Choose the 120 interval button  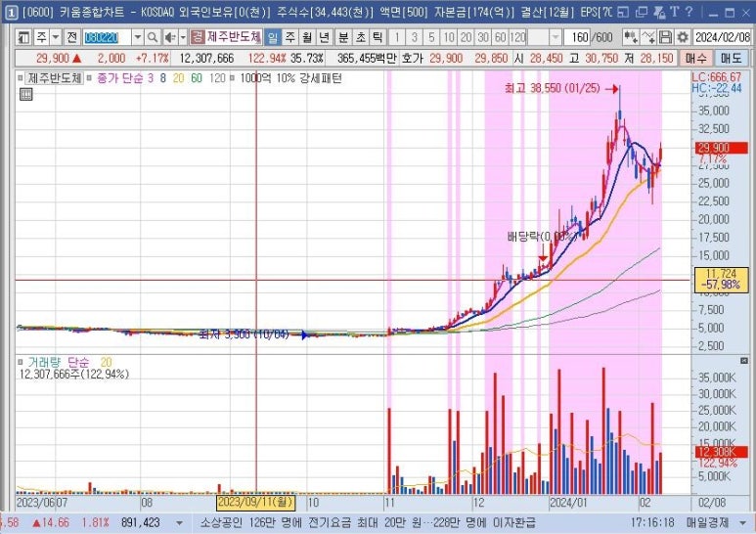click(x=517, y=37)
